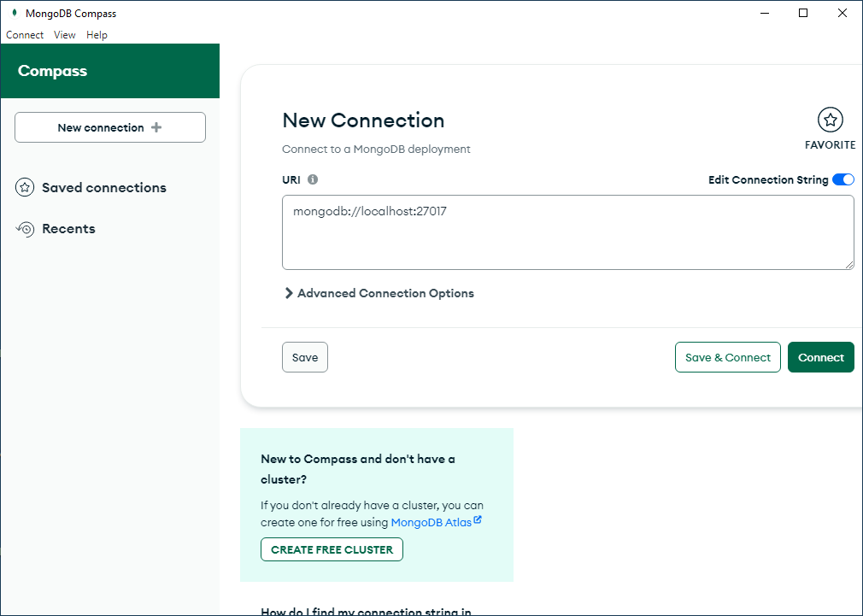Open the Connect menu
Image resolution: width=863 pixels, height=616 pixels.
tap(25, 35)
